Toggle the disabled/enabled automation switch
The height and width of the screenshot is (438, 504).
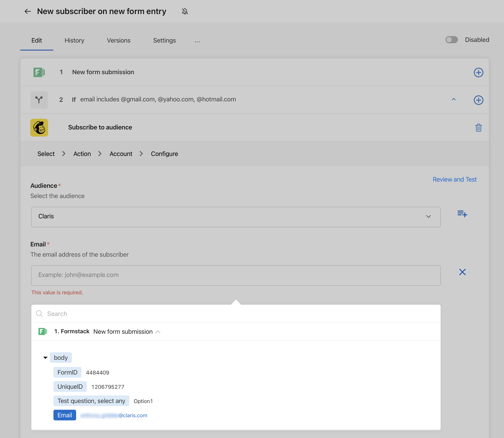[x=452, y=40]
